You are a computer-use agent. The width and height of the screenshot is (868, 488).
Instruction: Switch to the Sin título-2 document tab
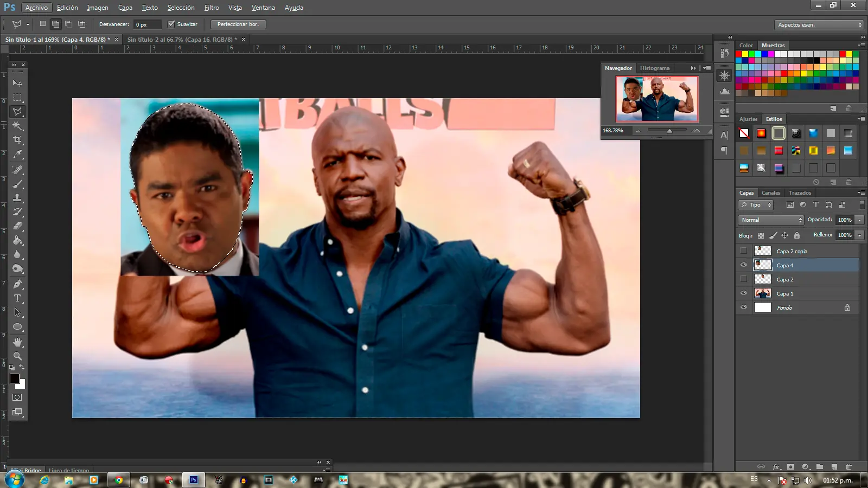click(x=182, y=40)
